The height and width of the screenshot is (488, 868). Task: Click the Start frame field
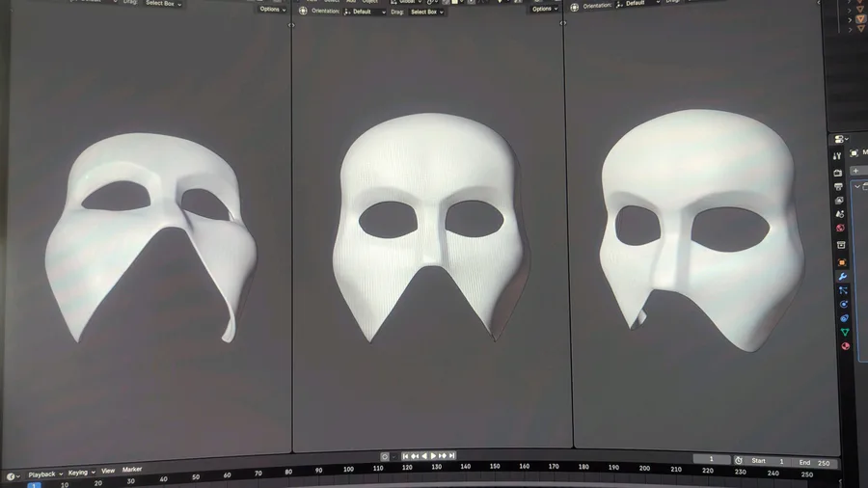pos(768,461)
